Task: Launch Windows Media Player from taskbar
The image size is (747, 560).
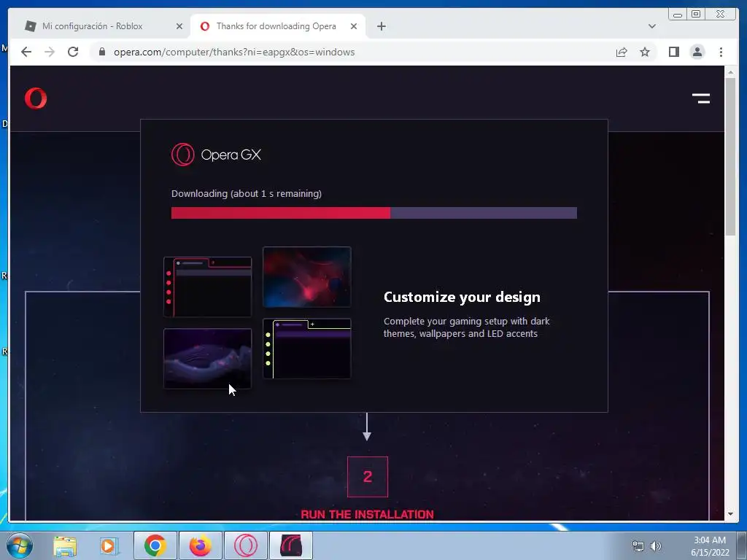Action: [x=109, y=546]
